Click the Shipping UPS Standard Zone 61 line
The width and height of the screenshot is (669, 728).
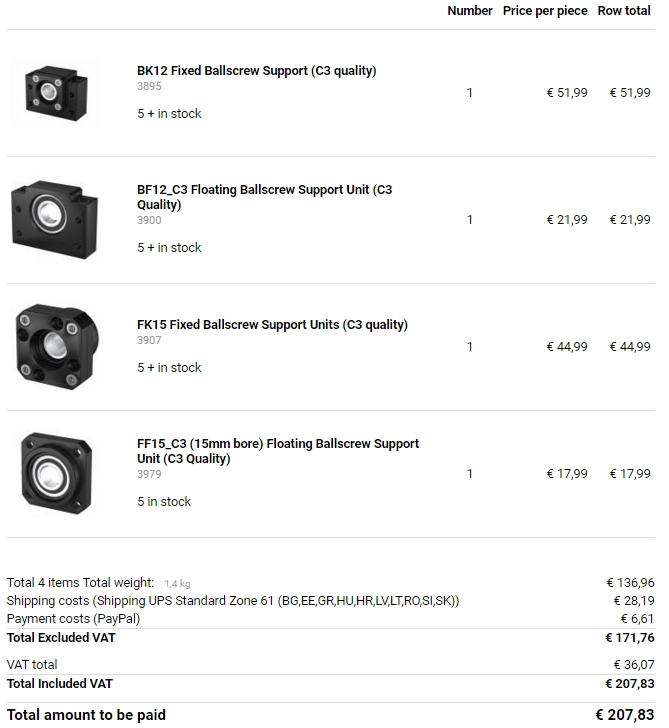(233, 601)
